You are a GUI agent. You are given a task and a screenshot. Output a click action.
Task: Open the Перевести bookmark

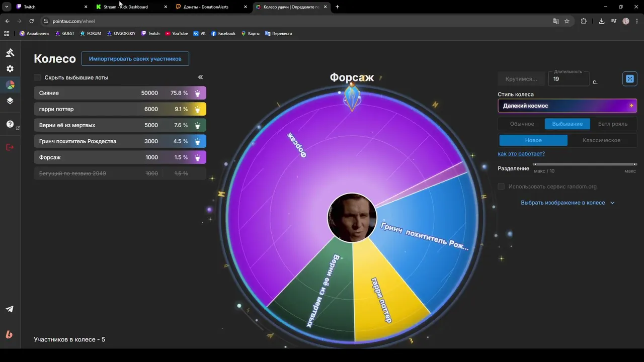pos(278,34)
